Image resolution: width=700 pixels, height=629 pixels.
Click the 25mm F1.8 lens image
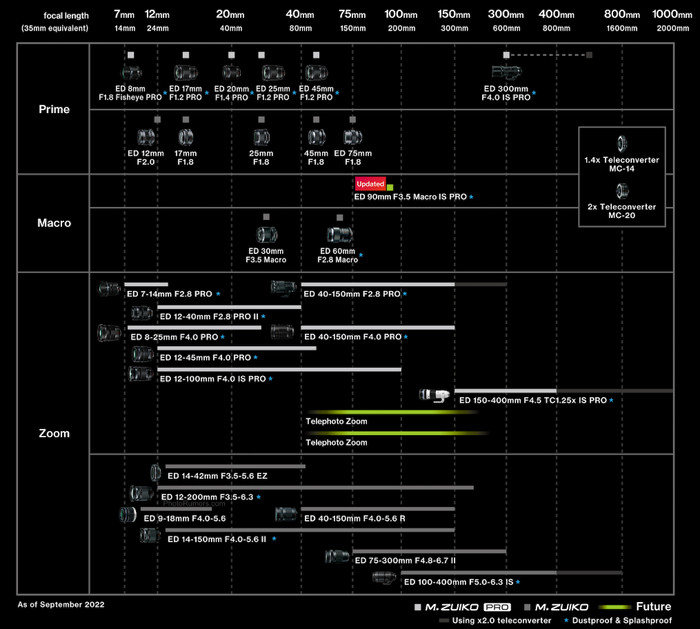261,137
